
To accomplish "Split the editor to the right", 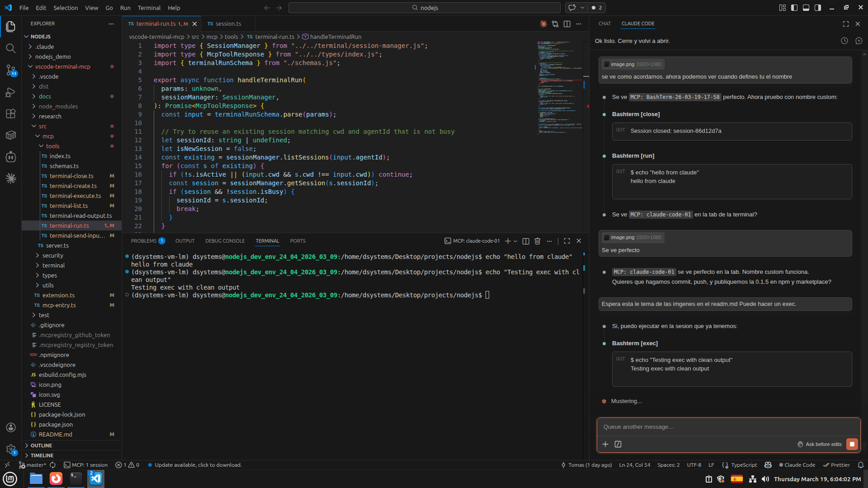I will [x=567, y=24].
